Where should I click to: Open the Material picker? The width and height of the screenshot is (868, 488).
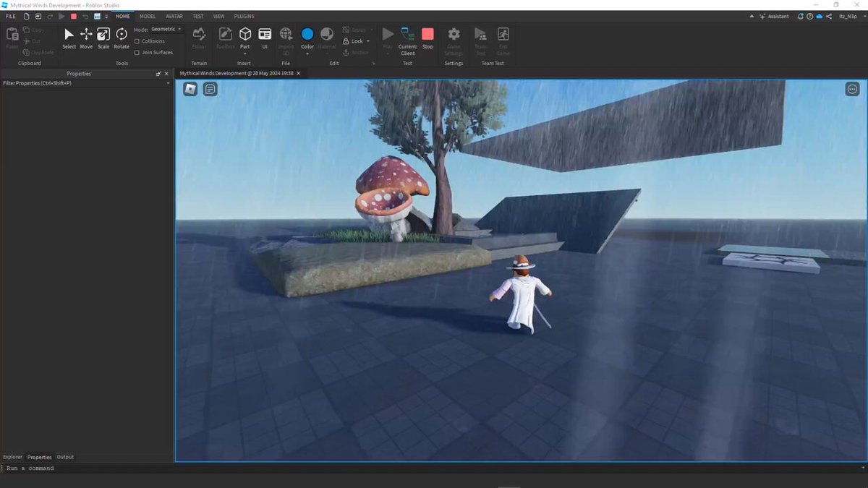(327, 38)
